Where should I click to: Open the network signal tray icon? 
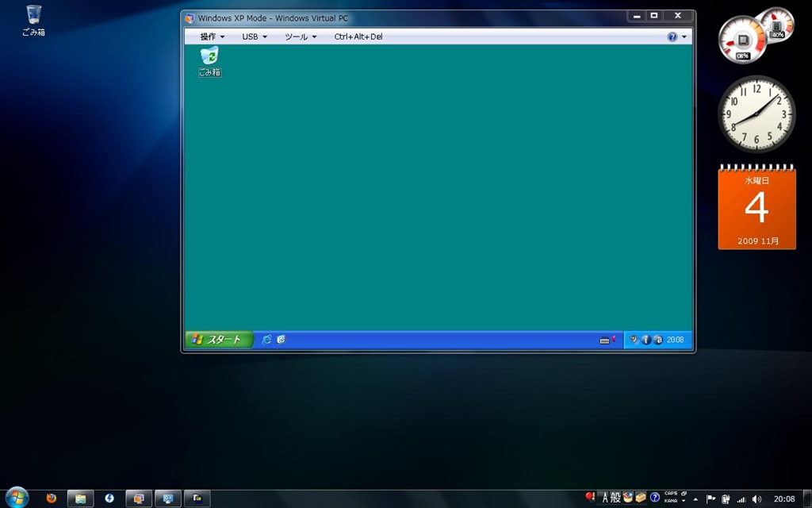coord(741,499)
